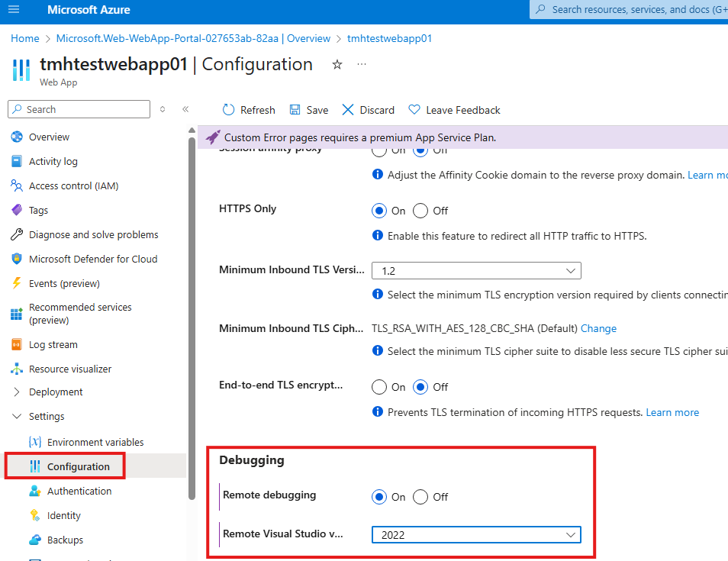Open Microsoft.Web-WebApp-Portal Overview breadcrumb

tap(193, 39)
